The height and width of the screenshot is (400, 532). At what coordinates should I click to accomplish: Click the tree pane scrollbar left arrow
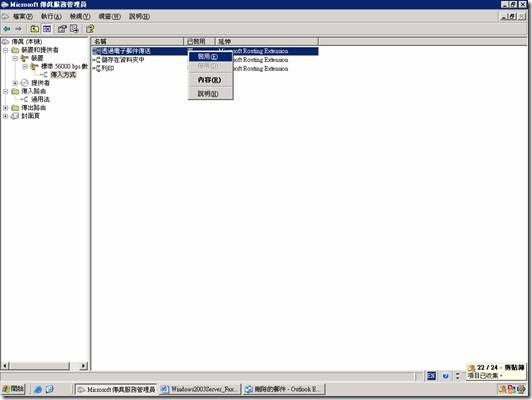pyautogui.click(x=5, y=366)
